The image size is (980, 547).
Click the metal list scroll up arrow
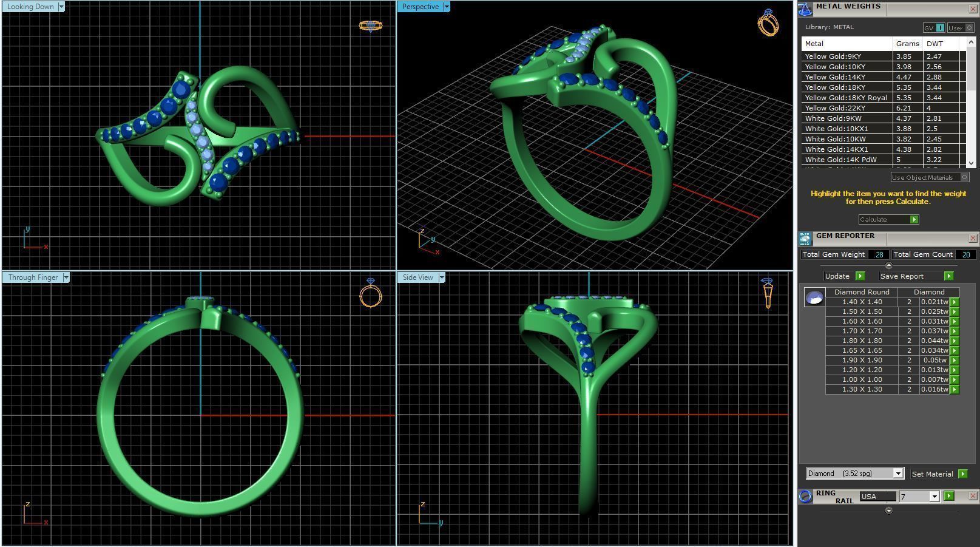coord(971,42)
